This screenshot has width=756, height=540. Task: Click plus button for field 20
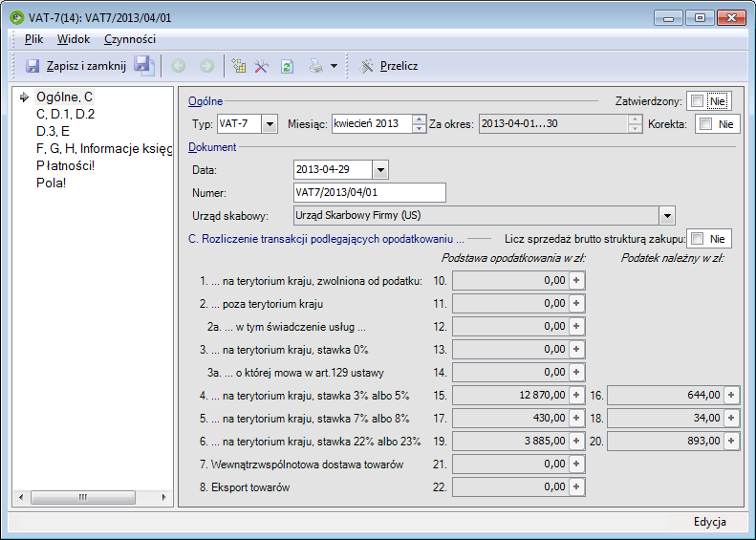click(x=731, y=441)
